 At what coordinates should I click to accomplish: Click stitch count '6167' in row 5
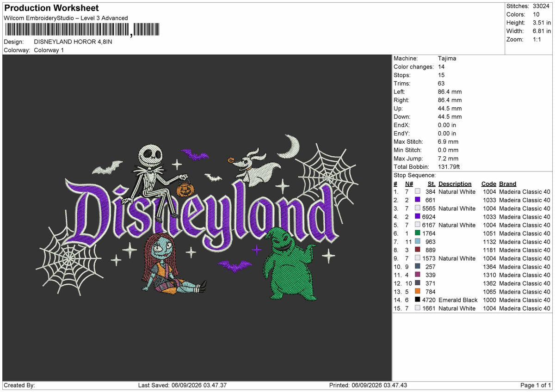pos(429,225)
